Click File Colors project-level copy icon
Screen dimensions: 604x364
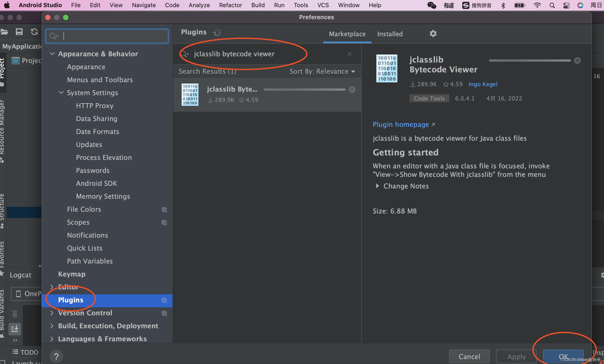click(x=164, y=210)
